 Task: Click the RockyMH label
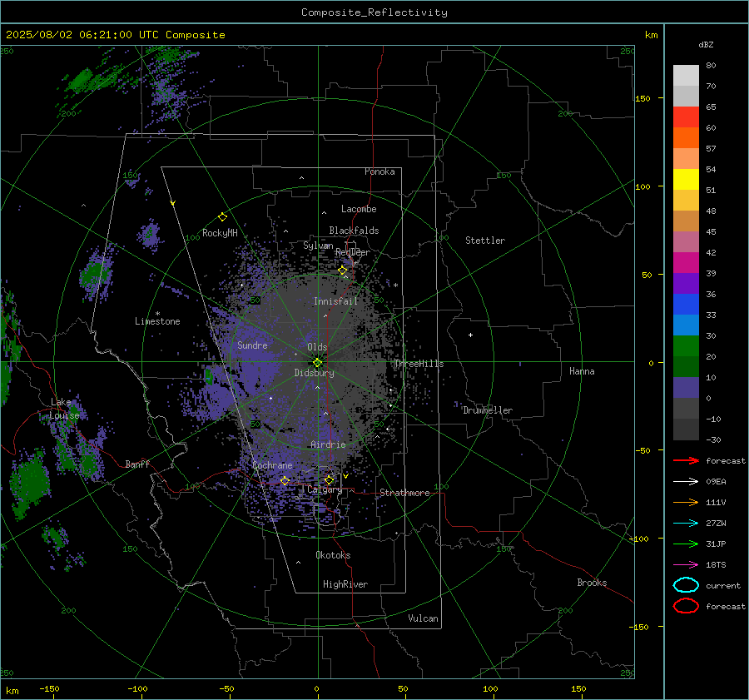pos(220,233)
